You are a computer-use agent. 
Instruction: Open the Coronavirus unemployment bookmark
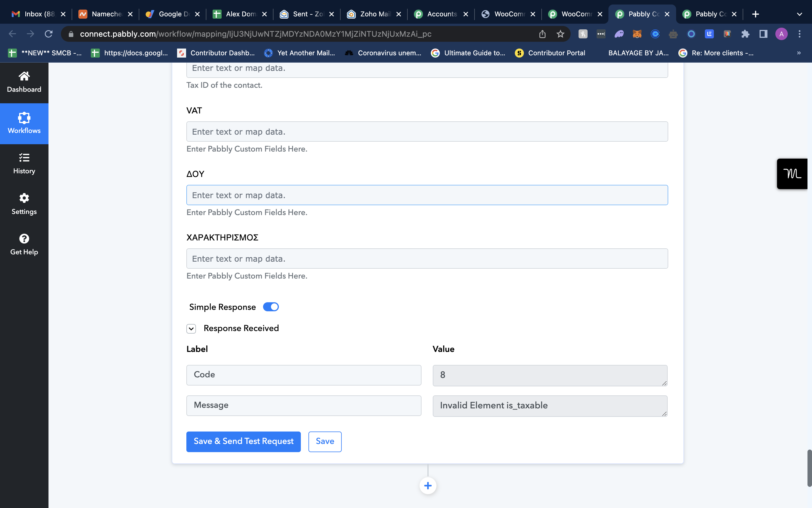click(x=383, y=53)
